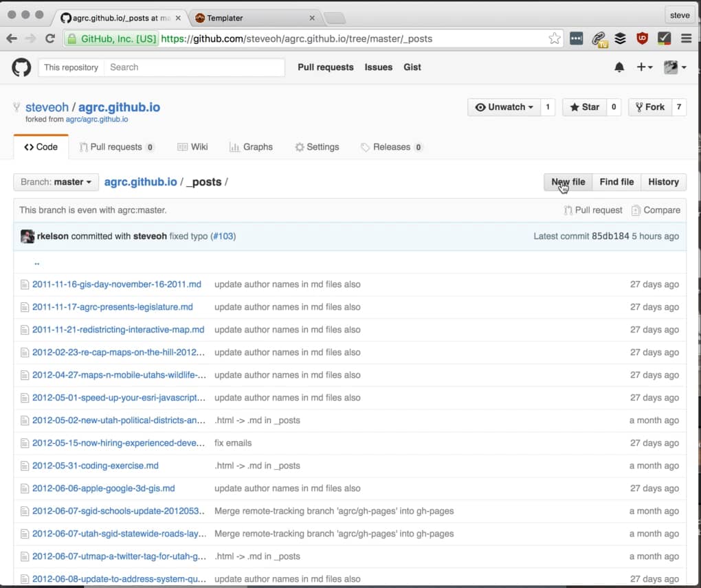Screen dimensions: 701x588
Task: Open the plus create-new dropdown
Action: (645, 67)
